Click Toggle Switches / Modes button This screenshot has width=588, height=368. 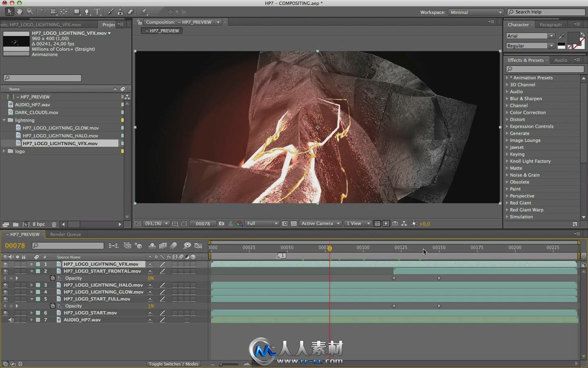click(x=173, y=364)
